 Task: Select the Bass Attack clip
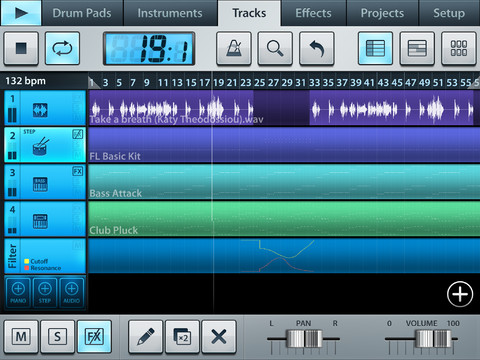[284, 182]
